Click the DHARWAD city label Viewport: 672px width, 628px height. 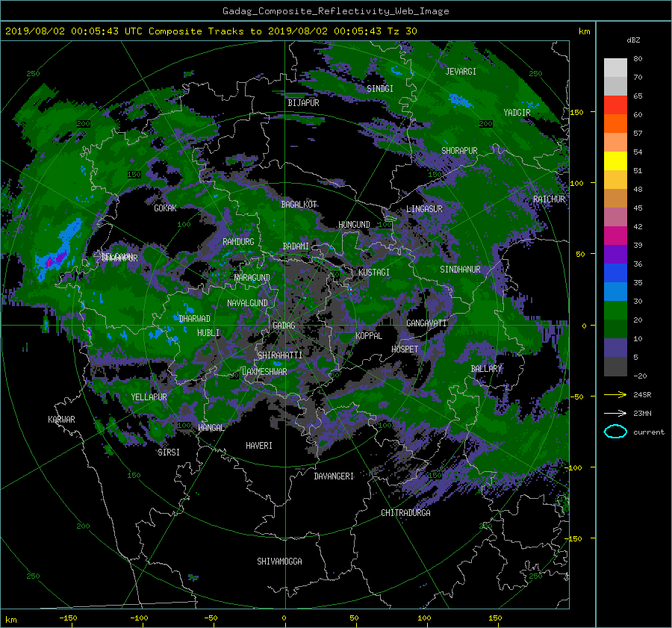195,319
